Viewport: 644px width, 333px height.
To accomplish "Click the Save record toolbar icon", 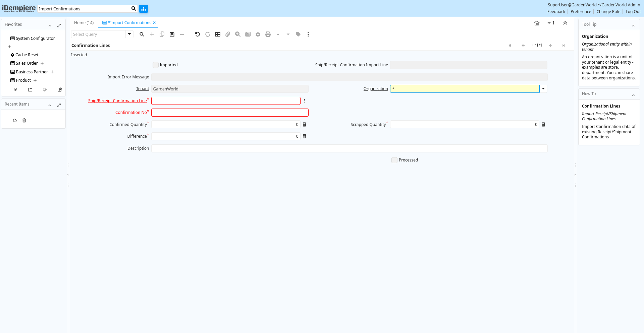I will click(172, 34).
